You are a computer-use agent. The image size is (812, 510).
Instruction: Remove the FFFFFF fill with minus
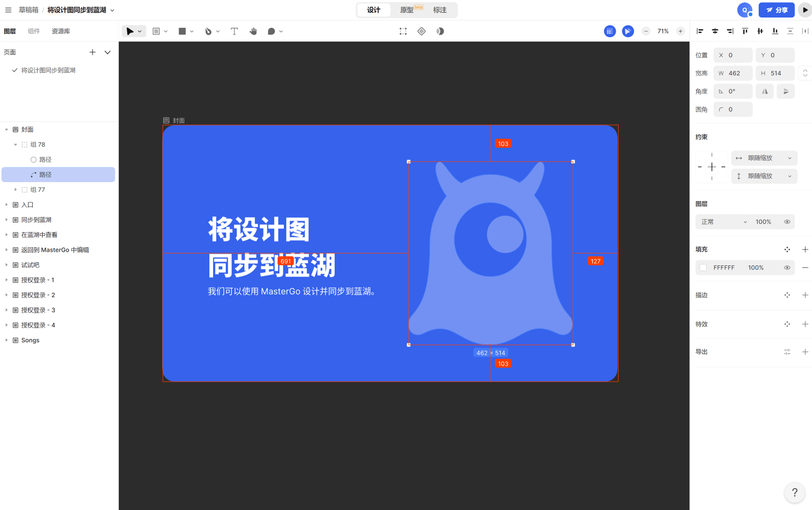805,268
